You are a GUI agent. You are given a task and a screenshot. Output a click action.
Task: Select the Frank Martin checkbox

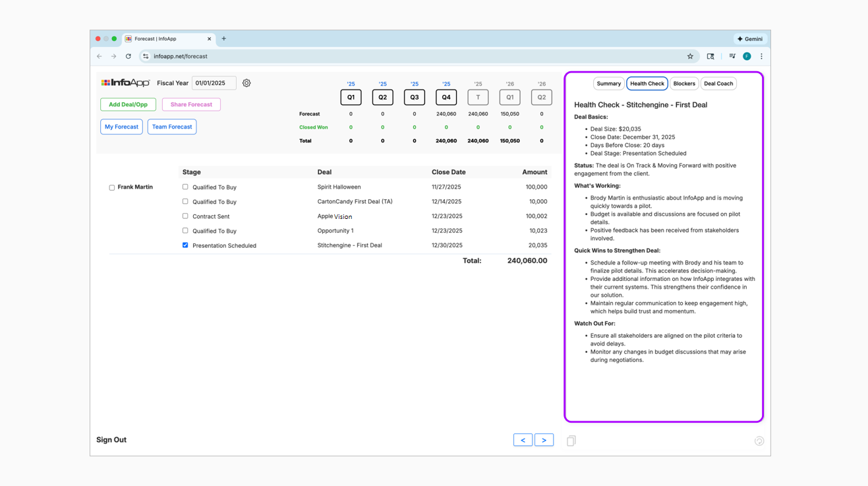(x=112, y=188)
